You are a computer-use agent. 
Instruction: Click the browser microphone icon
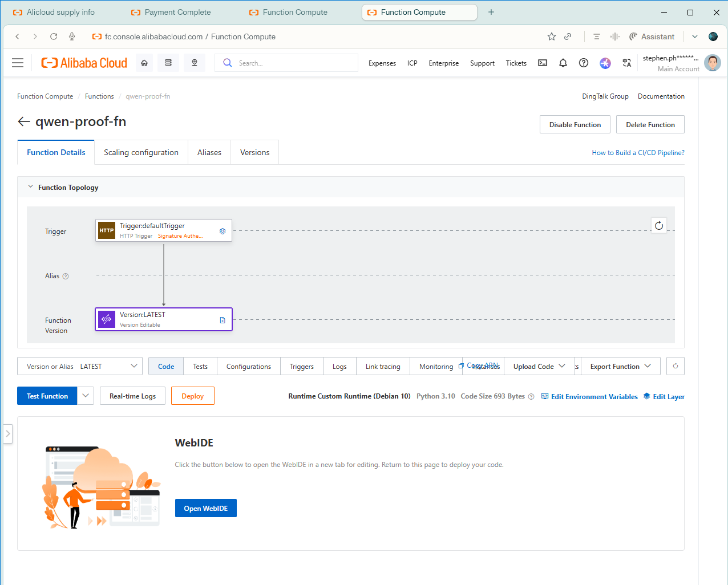click(72, 36)
